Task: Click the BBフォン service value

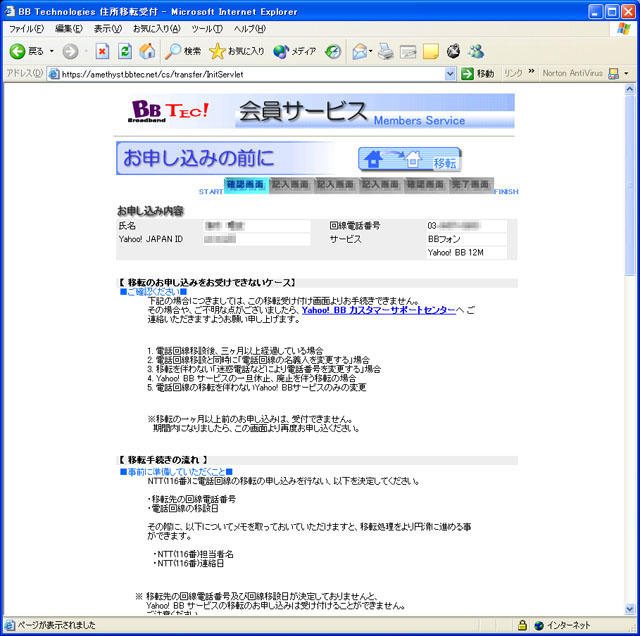Action: click(444, 239)
